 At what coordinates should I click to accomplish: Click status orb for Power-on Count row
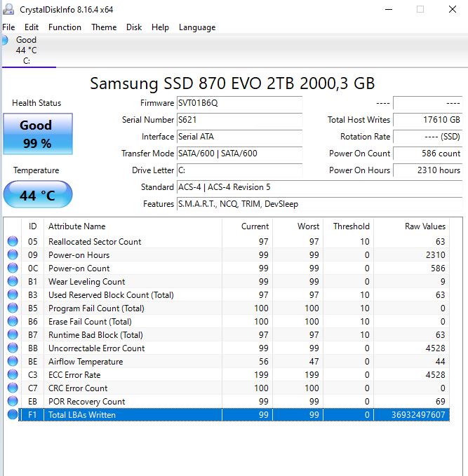tap(13, 268)
